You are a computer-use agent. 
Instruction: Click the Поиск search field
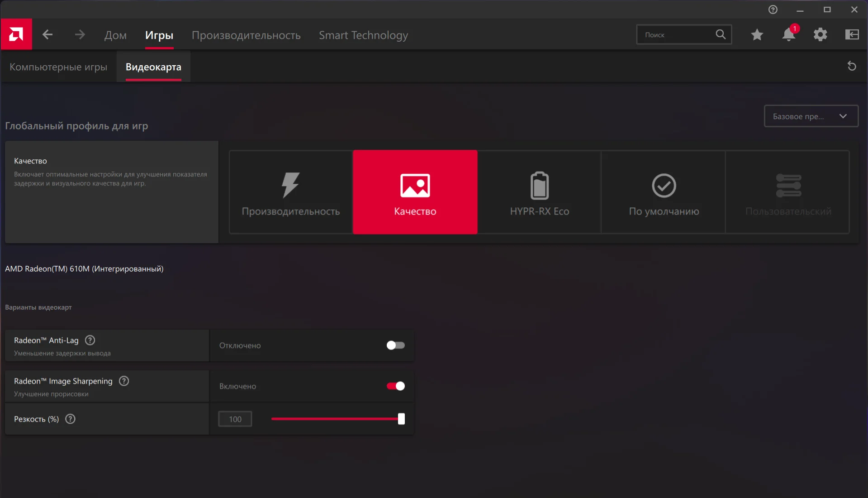click(676, 35)
